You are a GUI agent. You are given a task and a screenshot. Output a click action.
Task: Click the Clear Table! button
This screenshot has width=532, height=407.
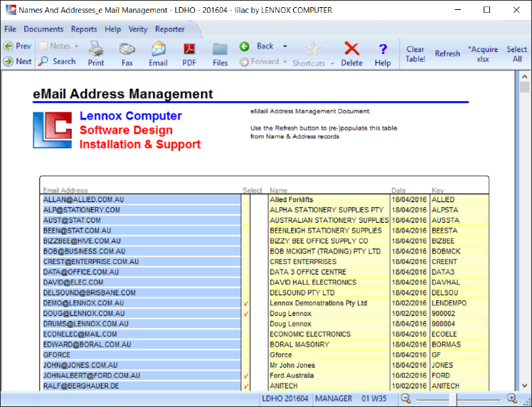click(x=415, y=54)
